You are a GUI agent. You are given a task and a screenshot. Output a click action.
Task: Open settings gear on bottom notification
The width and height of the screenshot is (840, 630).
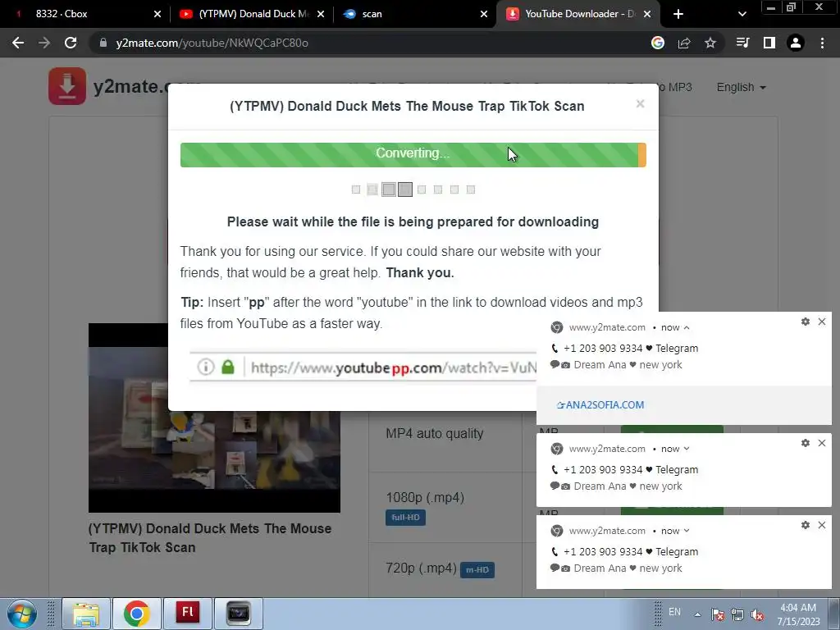(806, 525)
